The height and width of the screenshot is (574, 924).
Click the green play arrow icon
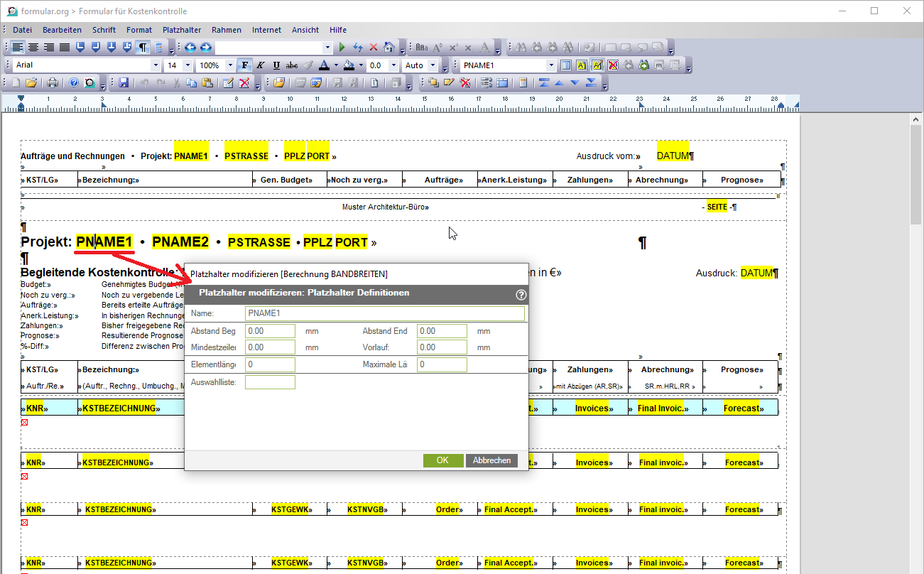342,48
